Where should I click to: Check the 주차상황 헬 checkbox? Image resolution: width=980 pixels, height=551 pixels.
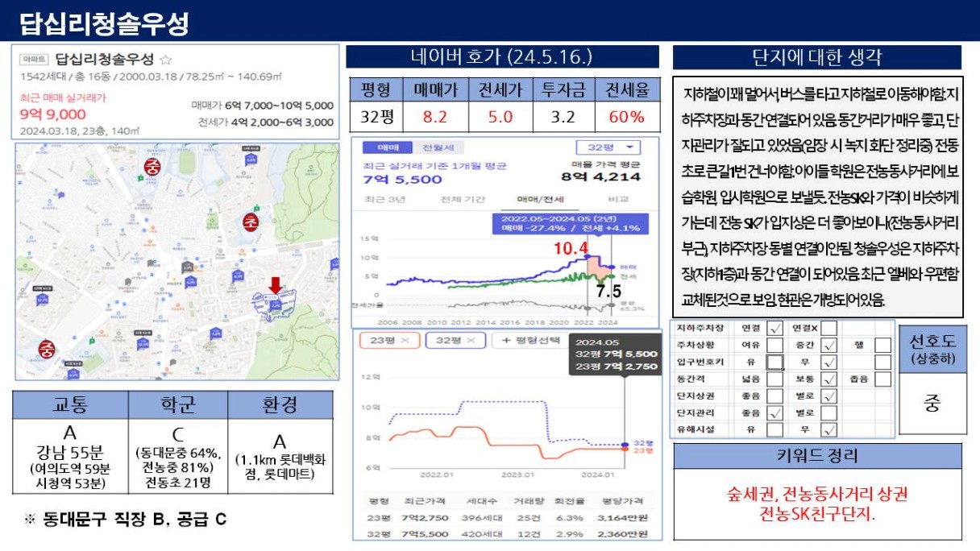882,346
